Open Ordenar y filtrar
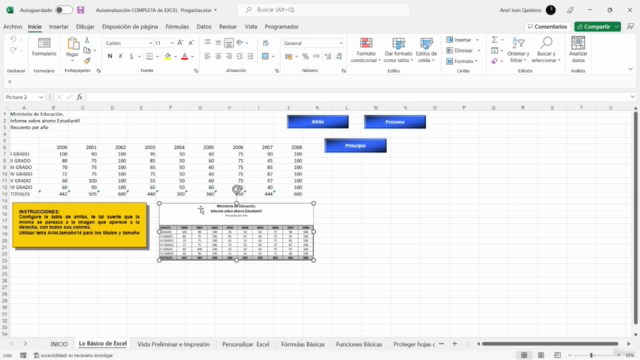 click(x=518, y=50)
